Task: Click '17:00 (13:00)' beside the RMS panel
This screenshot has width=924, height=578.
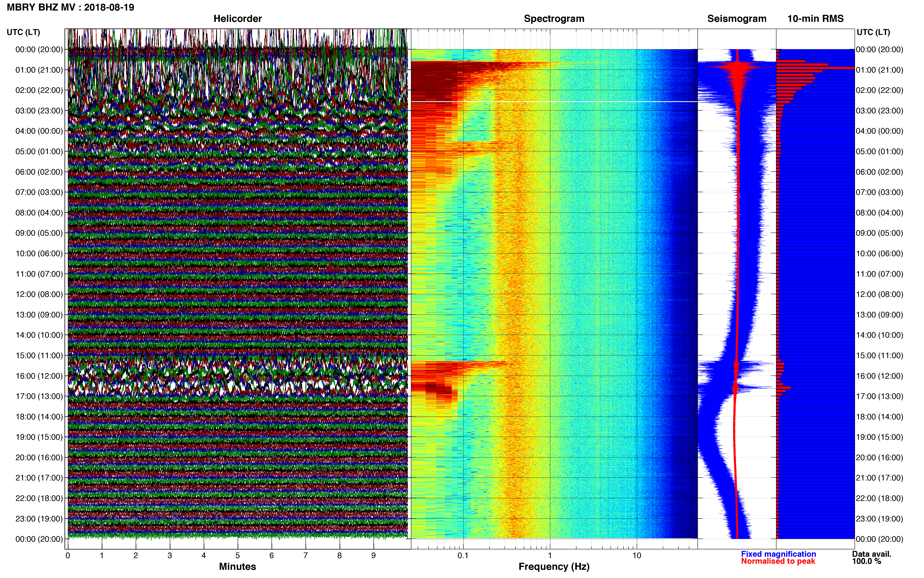Action: 879,396
